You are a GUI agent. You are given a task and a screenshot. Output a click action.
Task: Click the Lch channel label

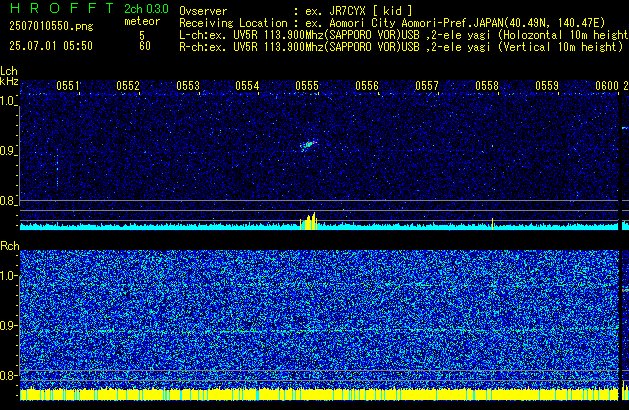9,71
